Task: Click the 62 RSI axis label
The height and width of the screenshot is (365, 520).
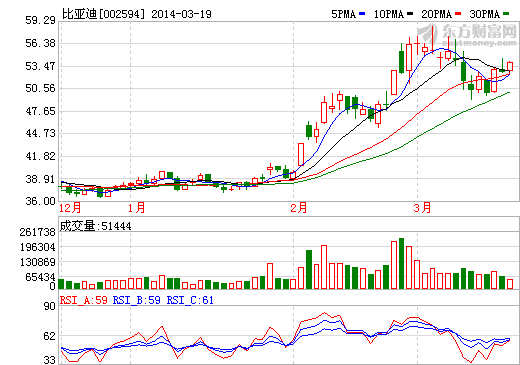Action: coord(50,336)
